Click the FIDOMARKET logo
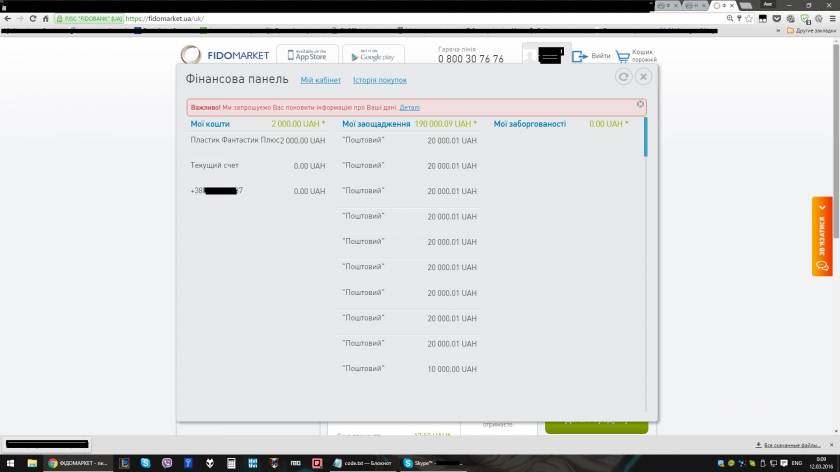Image resolution: width=840 pixels, height=472 pixels. (x=225, y=55)
